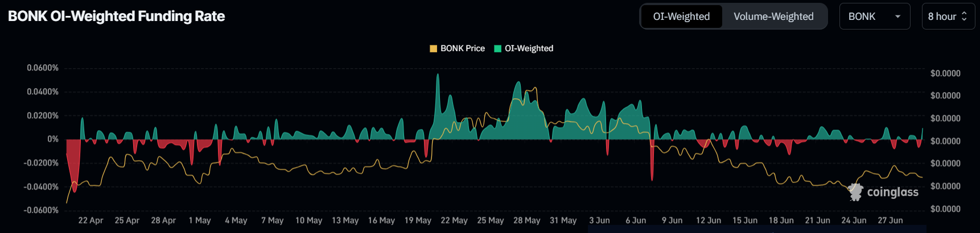The image size is (980, 233).
Task: Click the 0% y-axis label
Action: click(53, 139)
